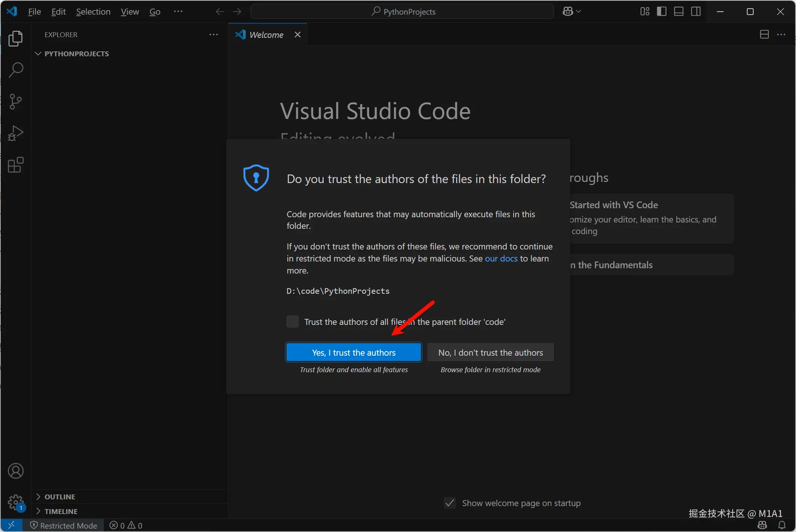Open the Search view icon

click(15, 70)
